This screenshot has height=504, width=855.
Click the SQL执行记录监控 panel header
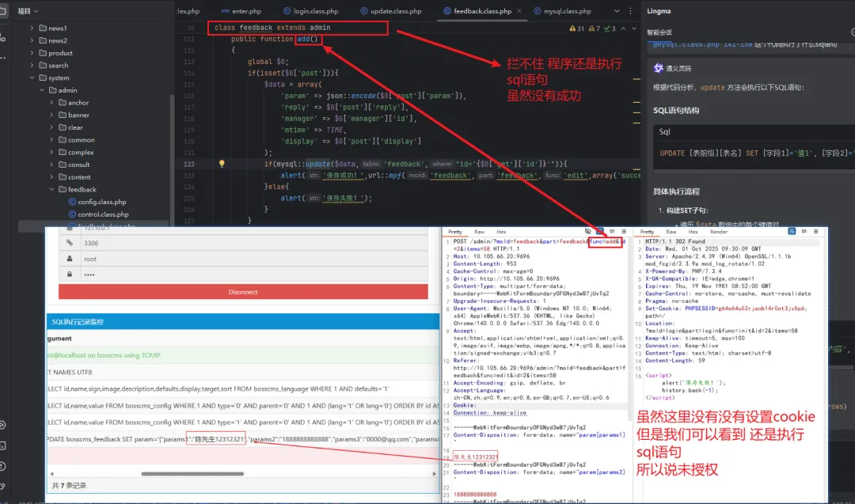243,321
